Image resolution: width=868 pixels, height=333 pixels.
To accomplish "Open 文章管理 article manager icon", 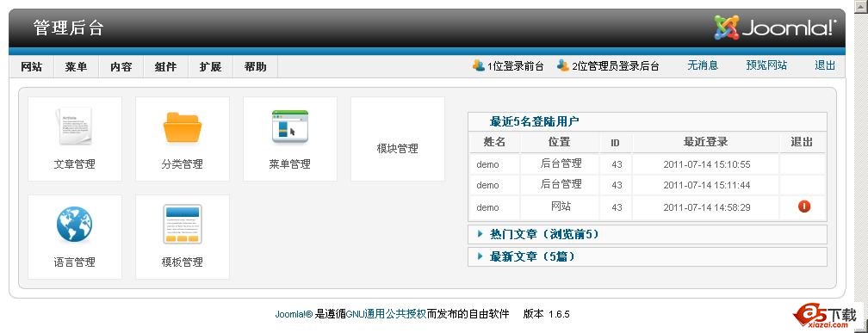I will tap(74, 127).
